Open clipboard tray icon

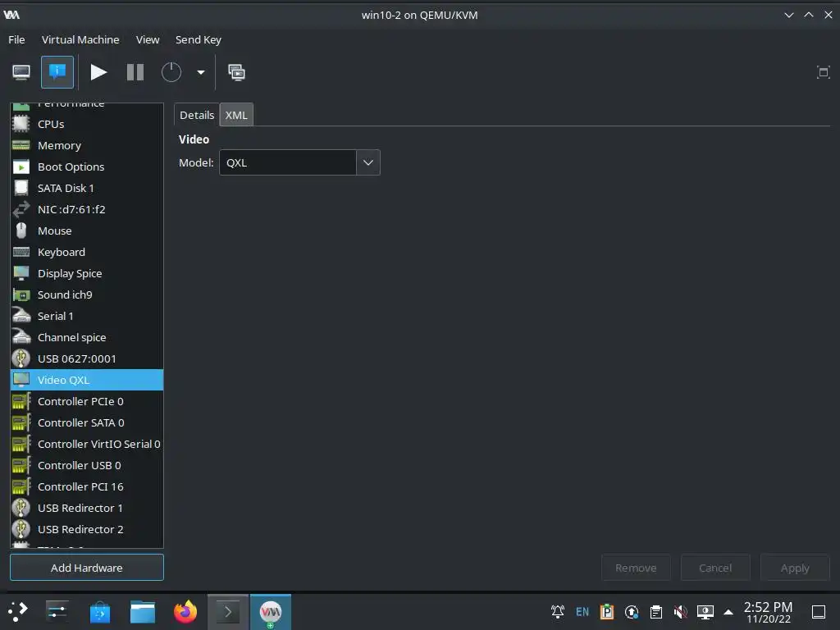pos(655,611)
